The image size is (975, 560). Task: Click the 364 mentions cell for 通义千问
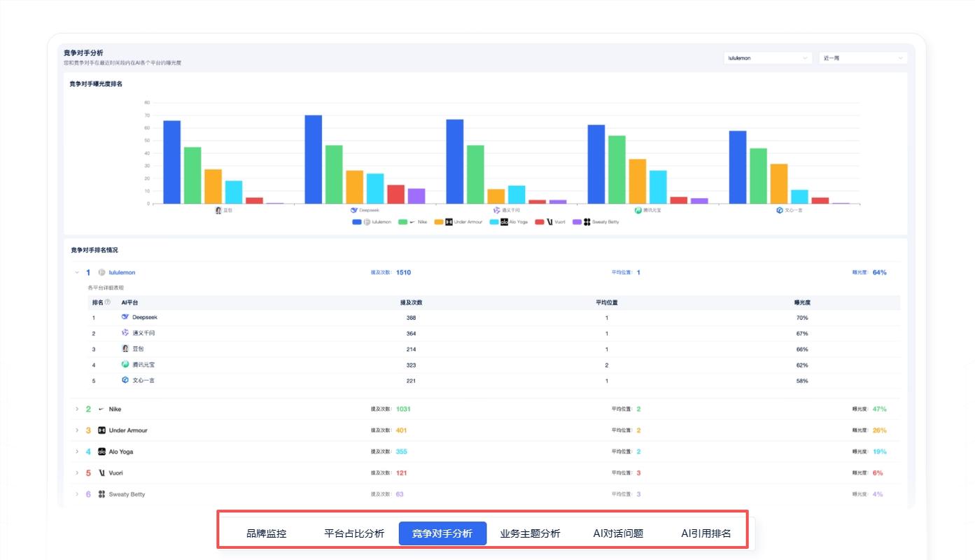click(x=411, y=333)
